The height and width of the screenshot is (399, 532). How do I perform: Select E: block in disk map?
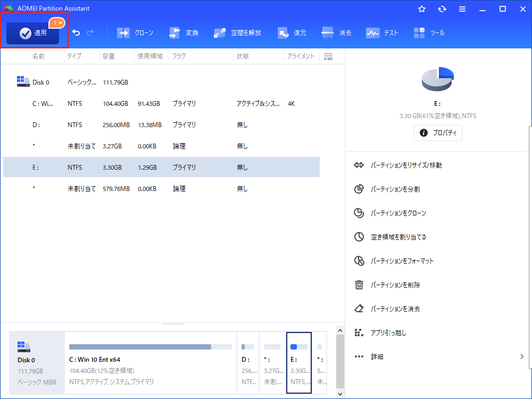coord(298,363)
